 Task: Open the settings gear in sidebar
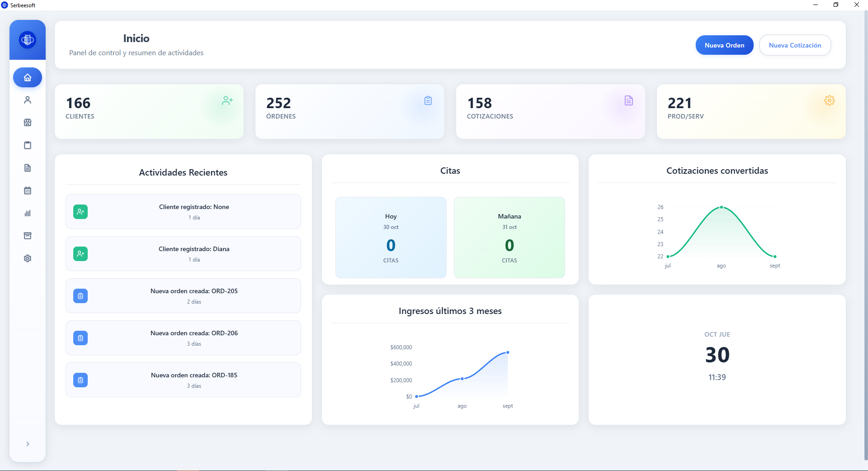point(28,258)
